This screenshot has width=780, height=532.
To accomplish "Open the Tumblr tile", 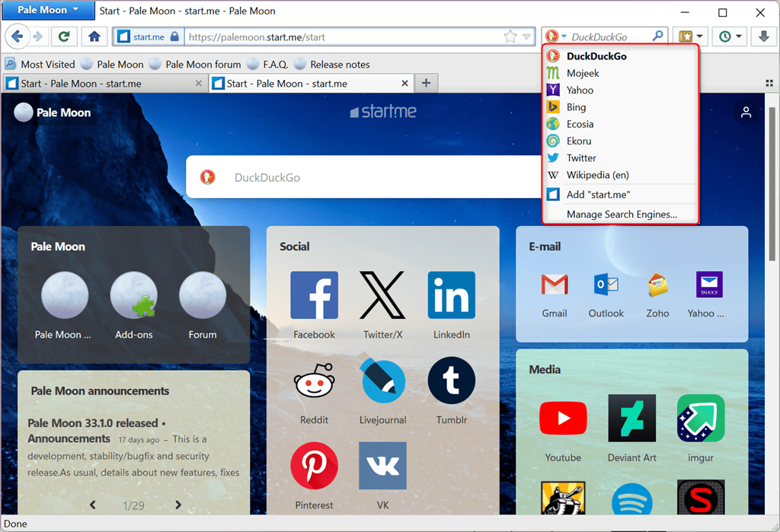I will point(451,390).
